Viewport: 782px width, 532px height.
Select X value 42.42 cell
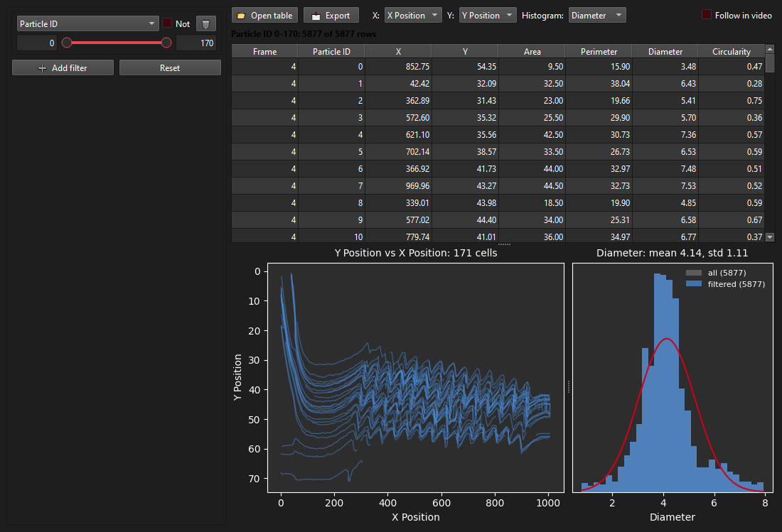click(x=399, y=84)
